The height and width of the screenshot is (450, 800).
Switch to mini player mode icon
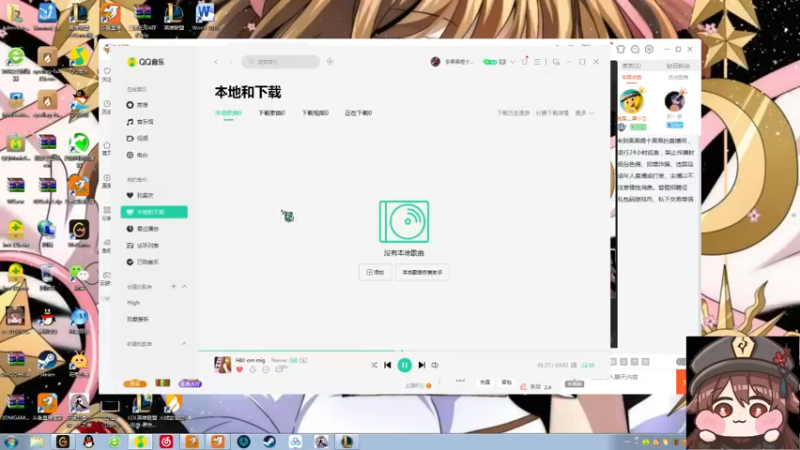[556, 62]
